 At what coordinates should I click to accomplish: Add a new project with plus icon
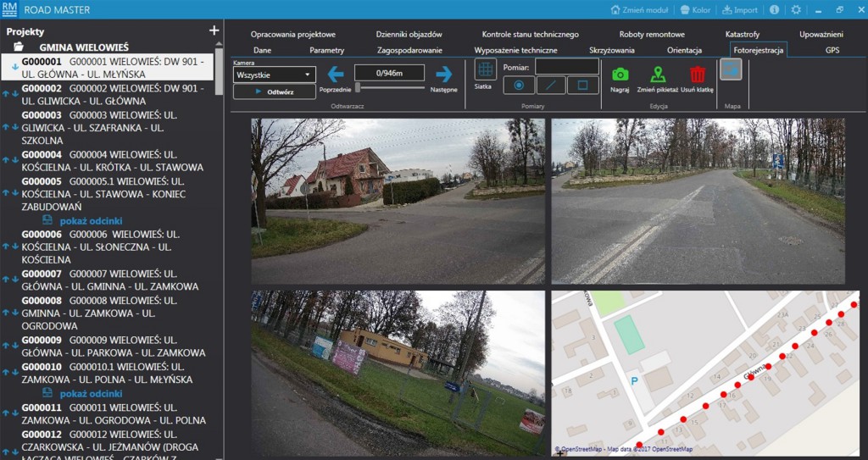214,30
